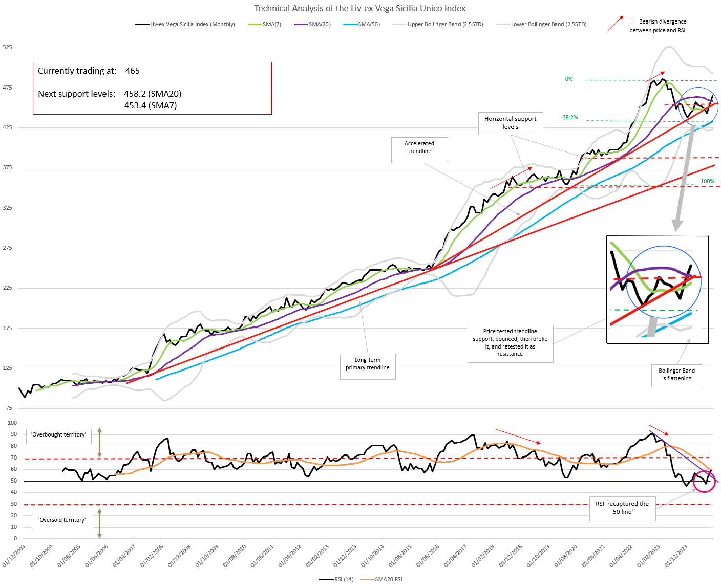Image resolution: width=721 pixels, height=588 pixels.
Task: Click the '525' price axis label
Action: pyautogui.click(x=7, y=47)
